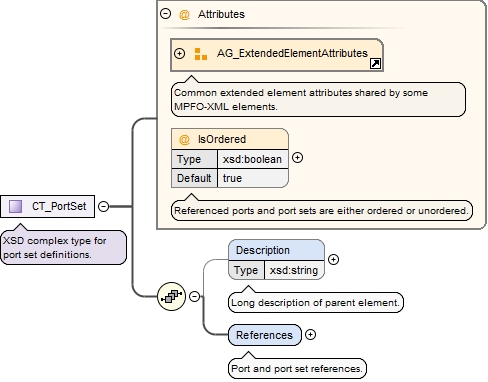Viewport: 488px width, 382px height.
Task: Expand the References element
Action: 310,335
